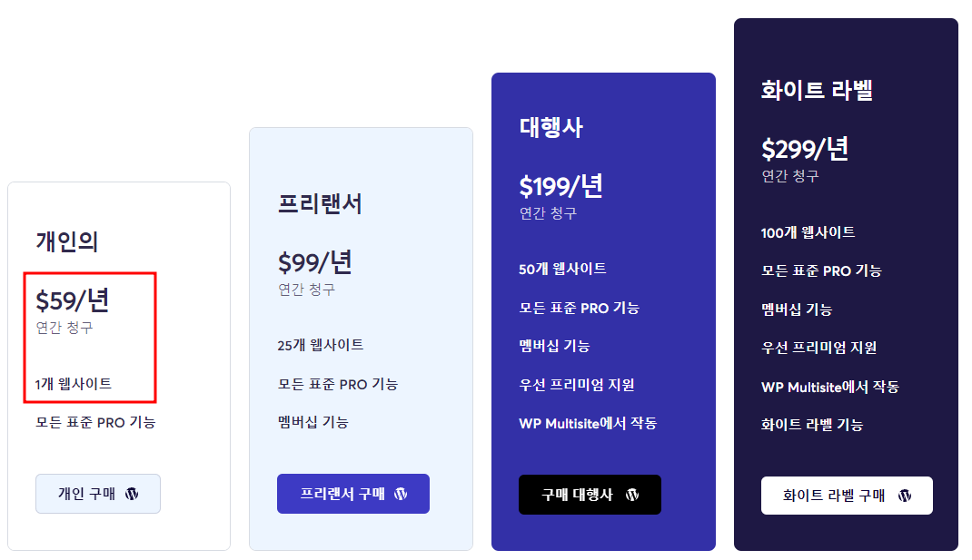The width and height of the screenshot is (972, 560).
Task: Click WordPress icon in 화이트 라벨 구매 button
Action: pyautogui.click(x=905, y=495)
